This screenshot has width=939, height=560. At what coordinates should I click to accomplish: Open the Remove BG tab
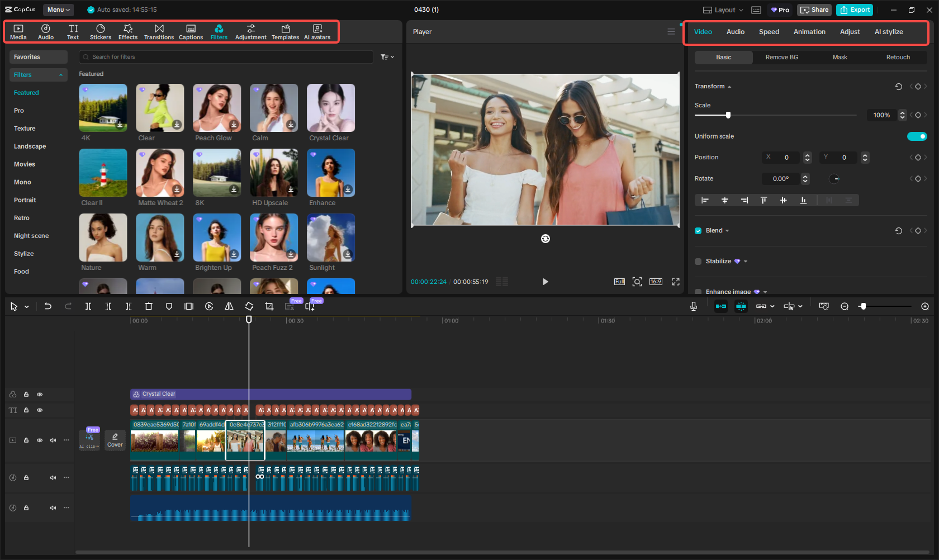pos(781,57)
